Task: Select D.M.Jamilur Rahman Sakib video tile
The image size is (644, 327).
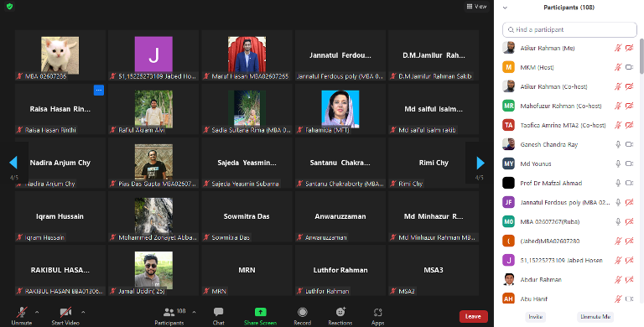Action: 434,55
